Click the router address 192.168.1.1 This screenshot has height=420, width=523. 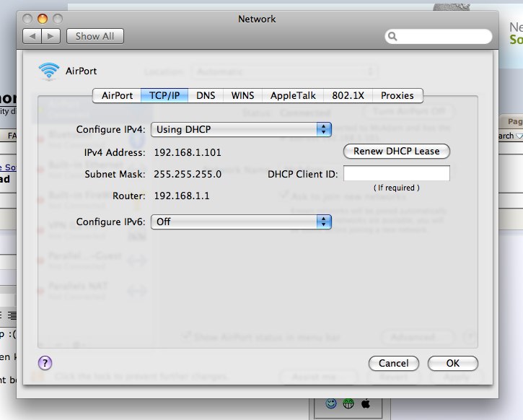(x=182, y=196)
